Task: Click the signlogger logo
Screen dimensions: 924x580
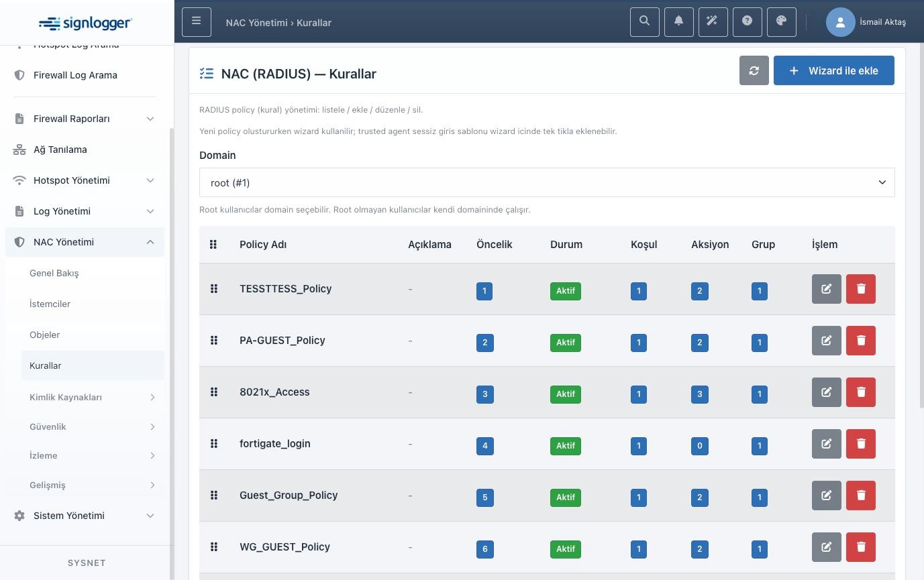Action: tap(86, 23)
